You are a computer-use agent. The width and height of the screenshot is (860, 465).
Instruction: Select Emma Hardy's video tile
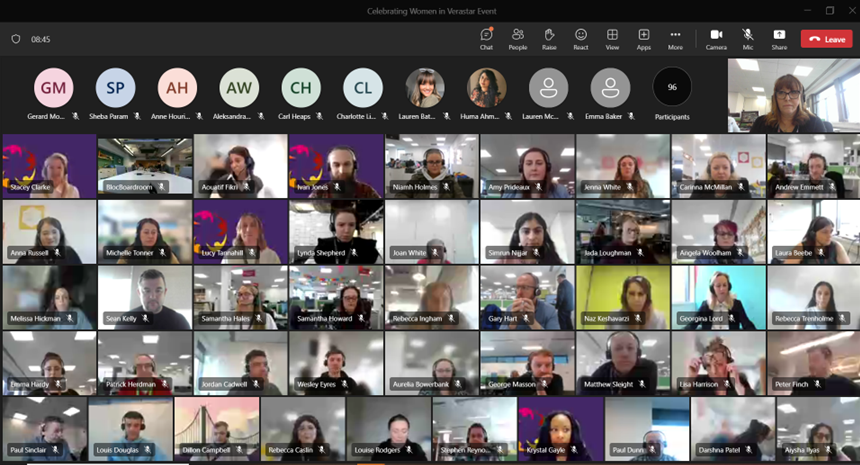coord(49,363)
